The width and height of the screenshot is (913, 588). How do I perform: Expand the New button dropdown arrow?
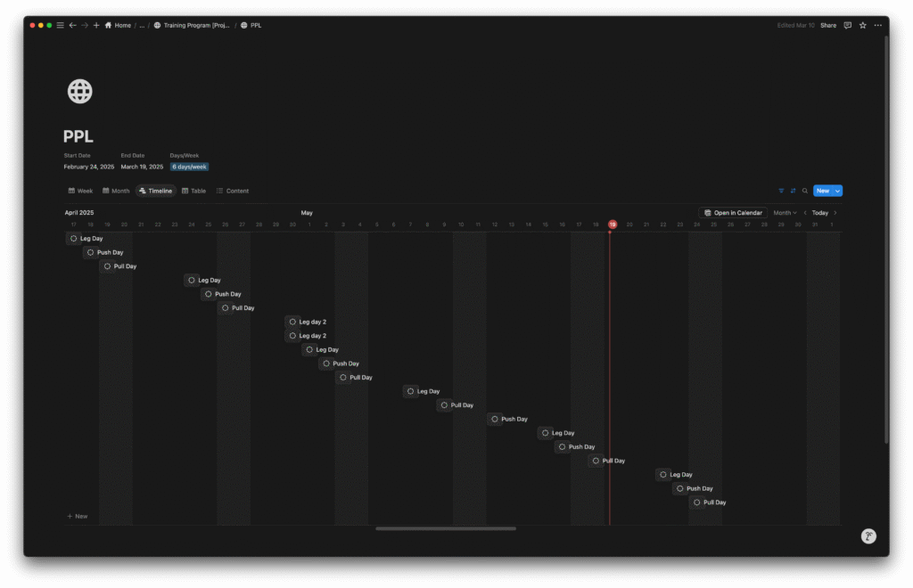pos(837,191)
